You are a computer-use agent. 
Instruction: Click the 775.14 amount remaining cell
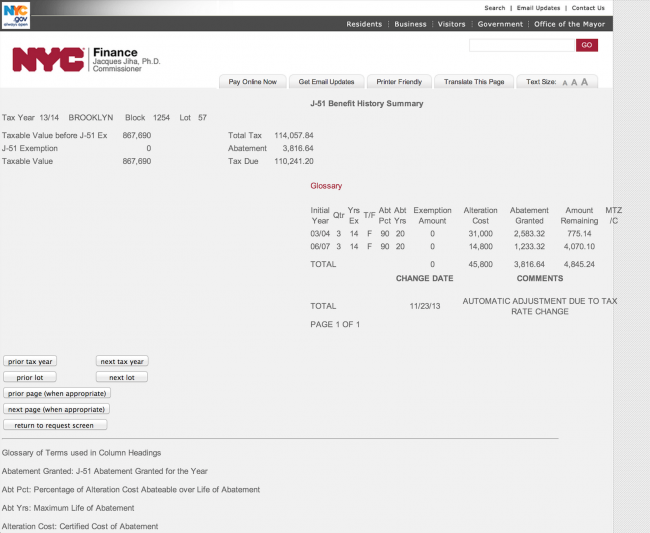pyautogui.click(x=579, y=233)
